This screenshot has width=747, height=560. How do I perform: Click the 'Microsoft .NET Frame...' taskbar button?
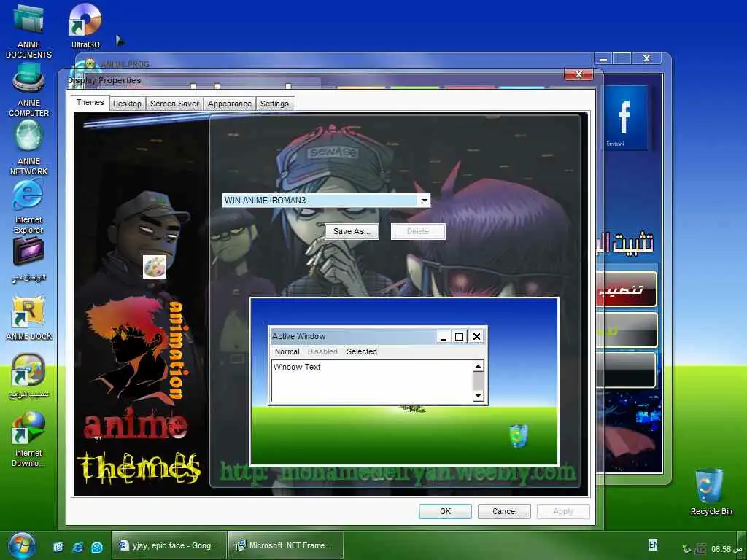pyautogui.click(x=285, y=545)
